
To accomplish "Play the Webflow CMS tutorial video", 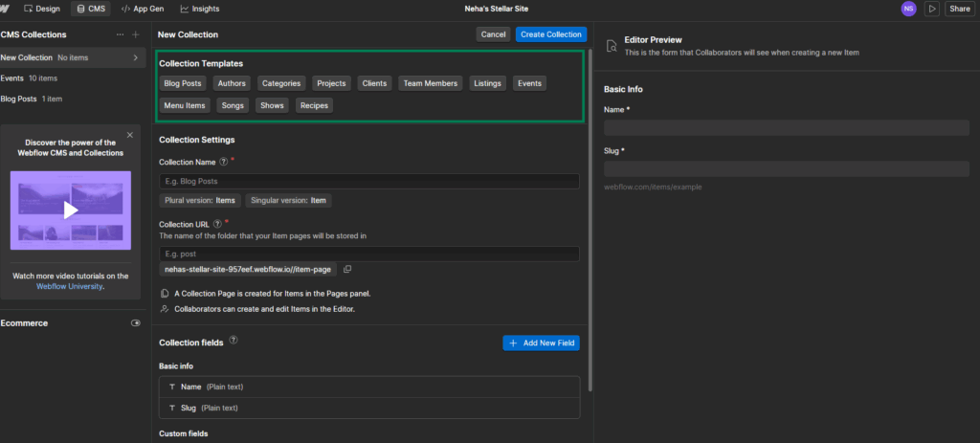I will pyautogui.click(x=71, y=210).
